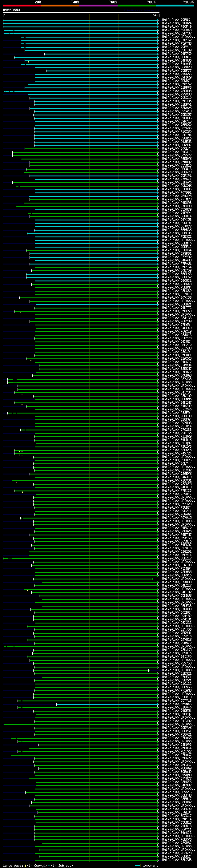
Task: Select the UniRef100_Q98TS5 hit label
Action: [x=177, y=433]
